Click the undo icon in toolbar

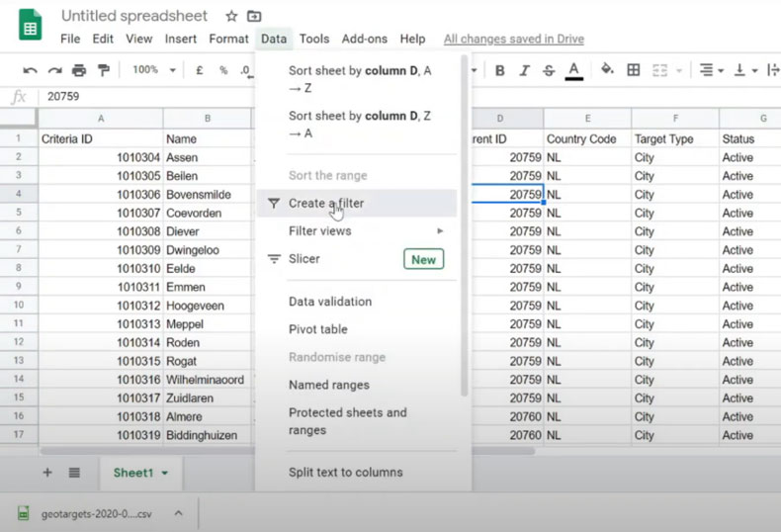[30, 70]
